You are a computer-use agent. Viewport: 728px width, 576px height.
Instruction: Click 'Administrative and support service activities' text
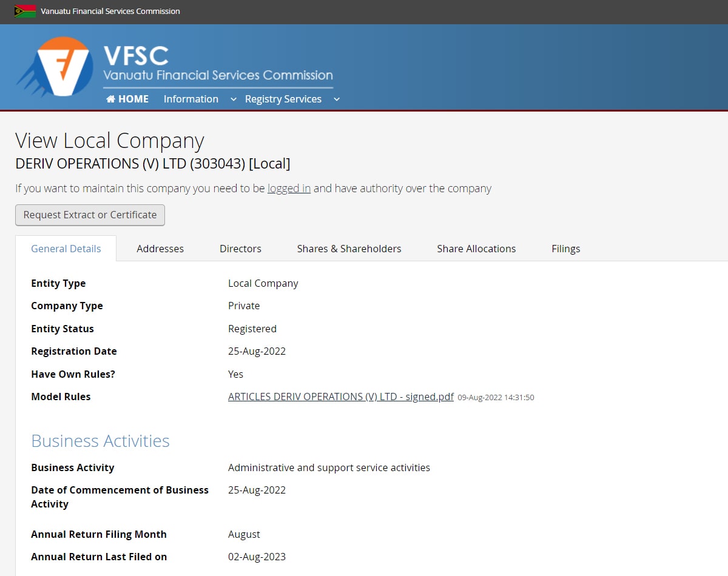(x=329, y=467)
